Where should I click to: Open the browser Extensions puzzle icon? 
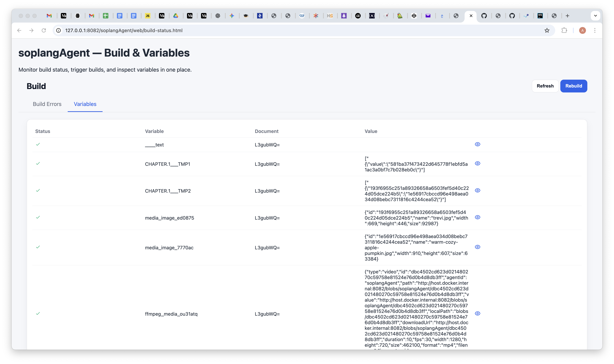click(x=564, y=30)
